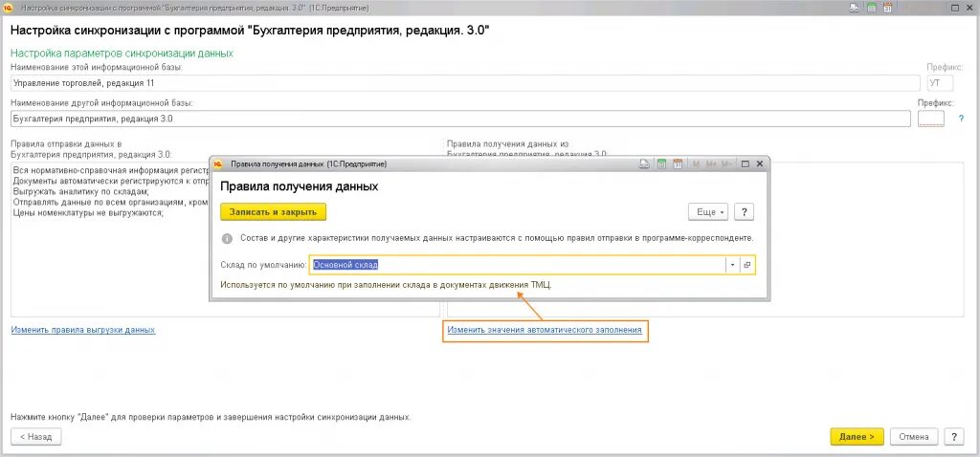Maximize the main synchronization settings window
980x457 pixels.
(x=954, y=8)
